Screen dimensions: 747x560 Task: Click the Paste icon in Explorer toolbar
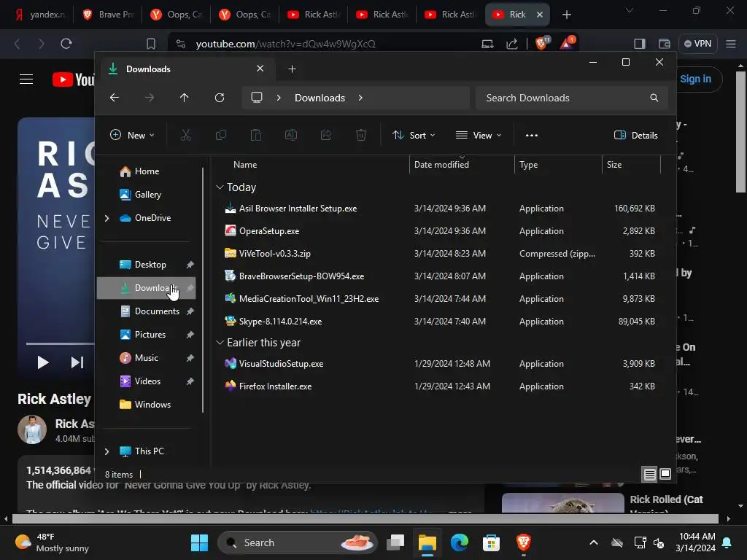(256, 135)
